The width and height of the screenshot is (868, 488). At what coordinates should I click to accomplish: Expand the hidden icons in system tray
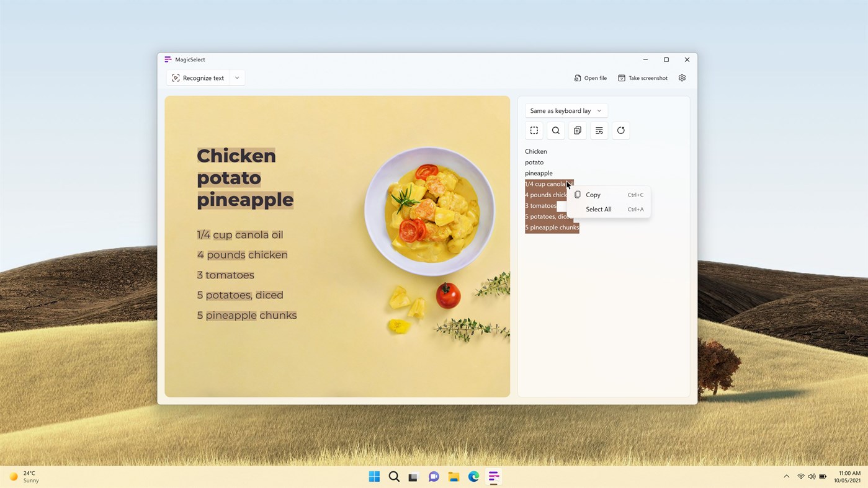[x=785, y=476]
